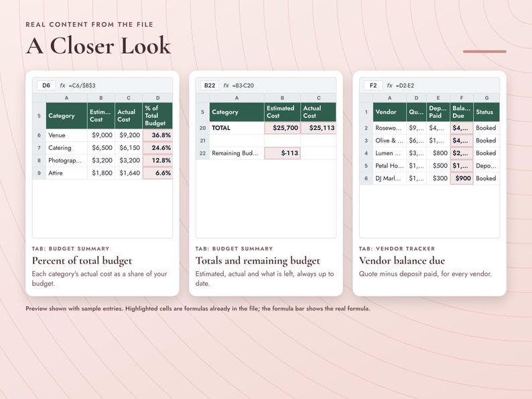Click the 'Venue' category cell
Viewport: 532px width, 399px height.
coord(66,135)
